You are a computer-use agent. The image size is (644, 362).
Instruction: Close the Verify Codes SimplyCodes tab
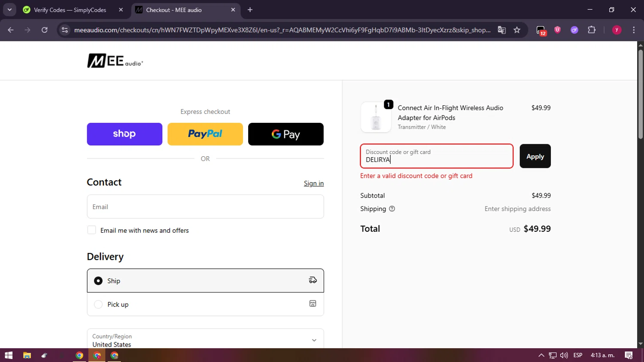[x=121, y=9]
